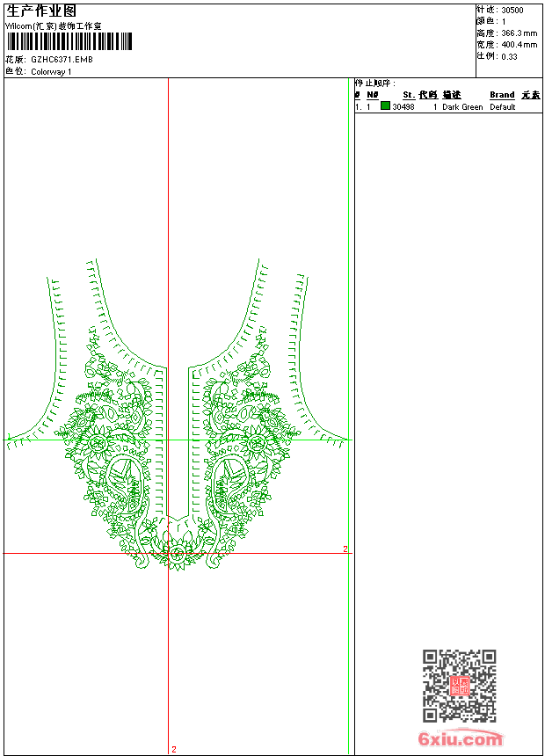Select the scale value 0.33

click(509, 56)
